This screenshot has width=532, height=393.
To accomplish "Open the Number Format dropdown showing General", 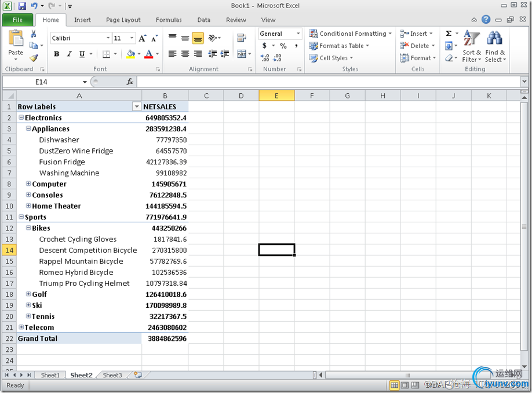I will pyautogui.click(x=298, y=34).
